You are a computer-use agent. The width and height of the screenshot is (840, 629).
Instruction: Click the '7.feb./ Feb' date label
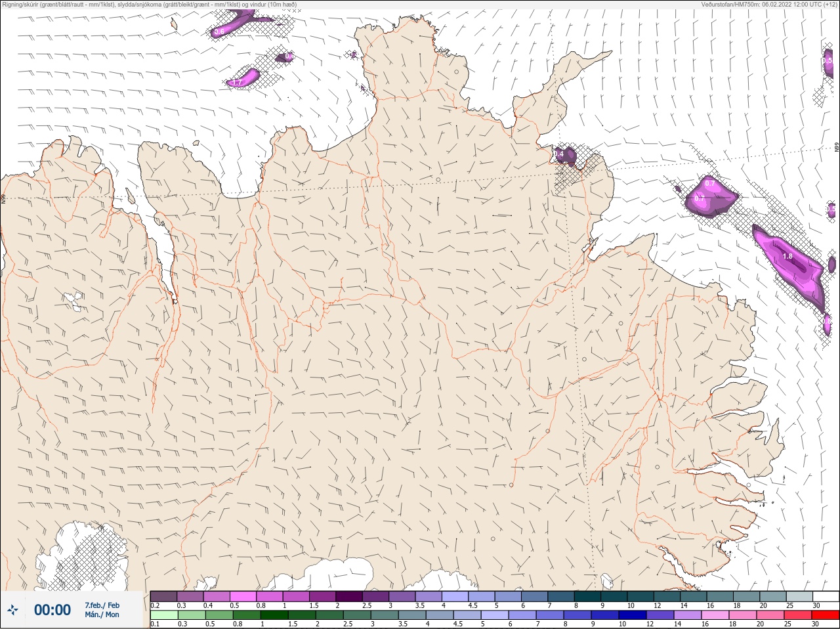pos(102,605)
